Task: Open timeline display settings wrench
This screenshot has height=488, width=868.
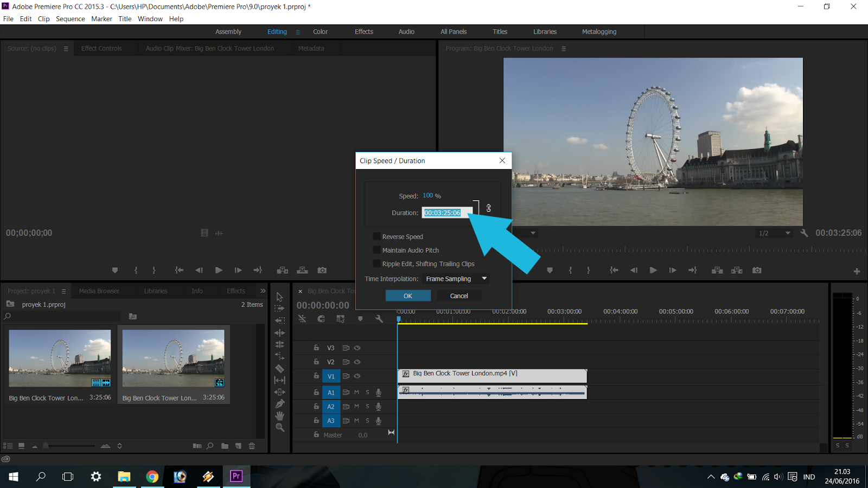Action: point(379,319)
